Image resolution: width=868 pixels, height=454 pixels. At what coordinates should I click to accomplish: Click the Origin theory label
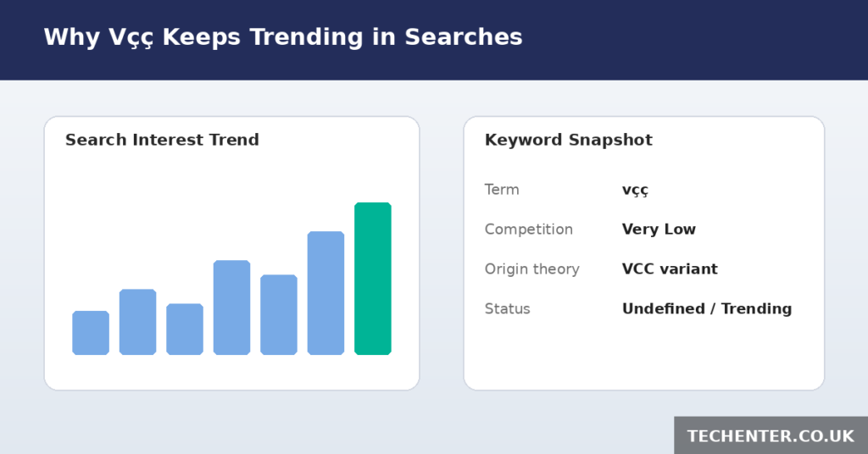tap(532, 269)
